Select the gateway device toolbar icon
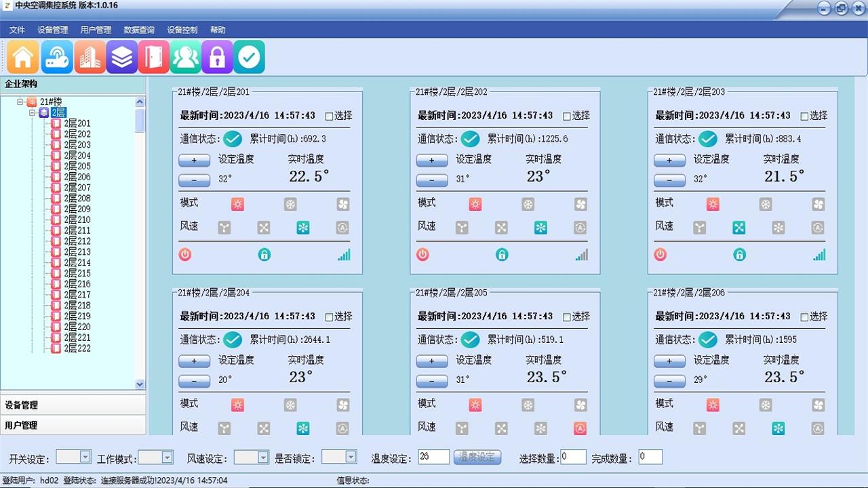Viewport: 868px width, 488px height. click(x=57, y=57)
